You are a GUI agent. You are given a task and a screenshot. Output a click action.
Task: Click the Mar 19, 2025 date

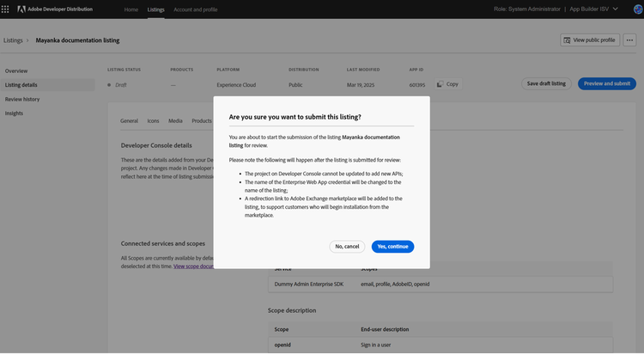(x=360, y=85)
